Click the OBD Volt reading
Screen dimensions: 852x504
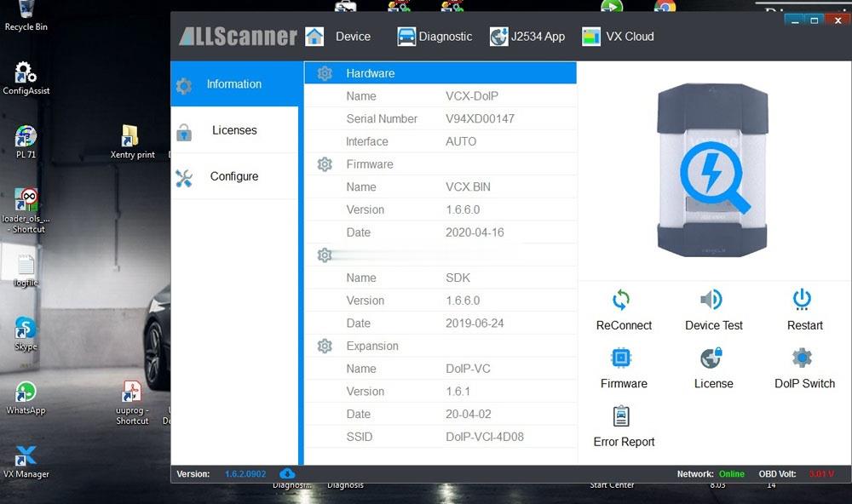(x=821, y=474)
